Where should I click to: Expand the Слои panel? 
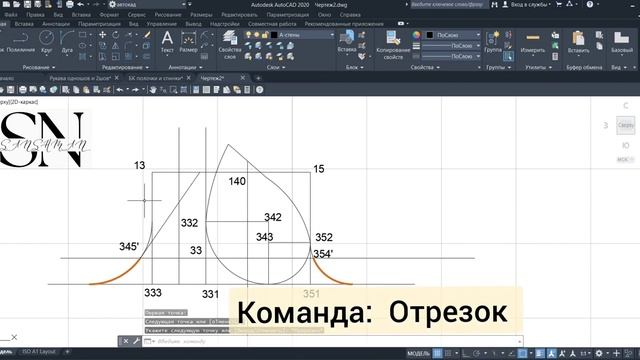click(x=276, y=67)
